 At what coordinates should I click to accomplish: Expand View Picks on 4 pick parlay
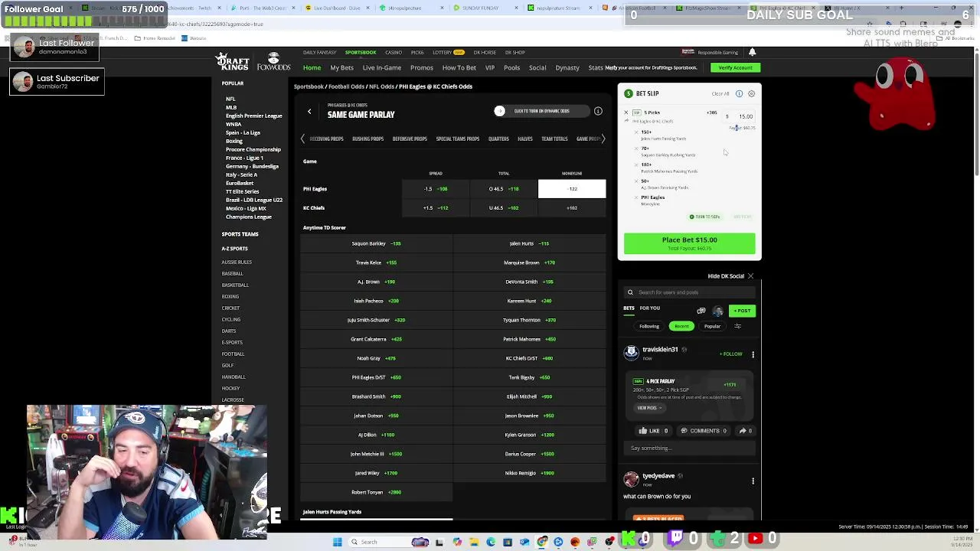point(649,408)
